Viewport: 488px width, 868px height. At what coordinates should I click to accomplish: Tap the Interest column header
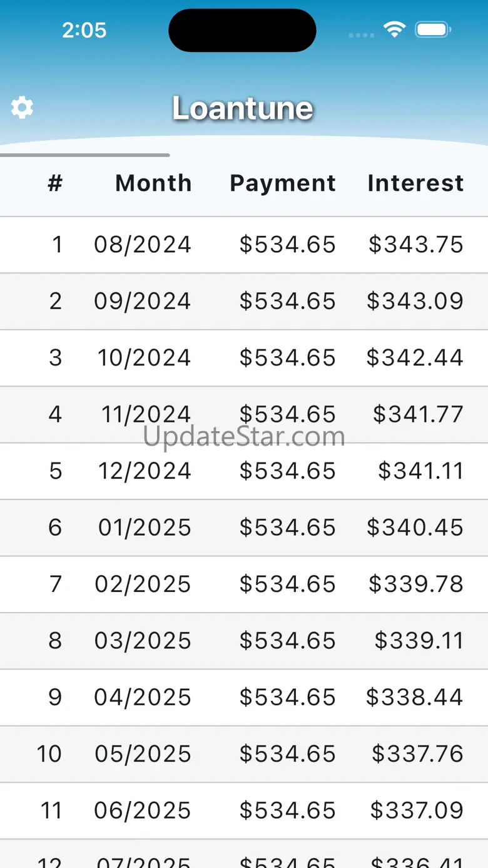pyautogui.click(x=415, y=183)
